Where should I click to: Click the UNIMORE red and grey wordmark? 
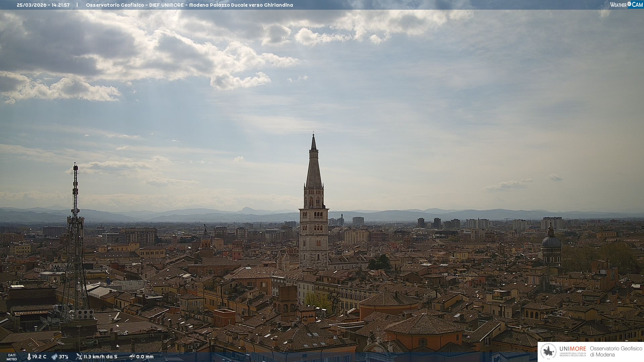[573, 349]
